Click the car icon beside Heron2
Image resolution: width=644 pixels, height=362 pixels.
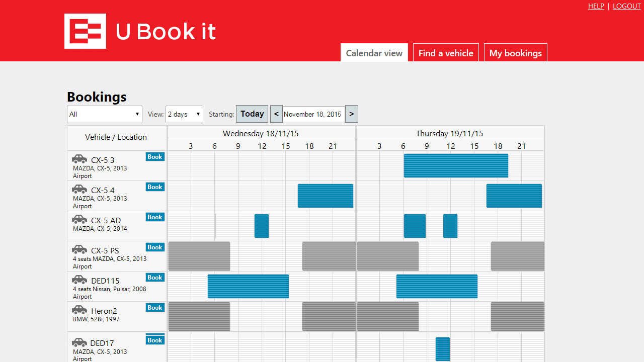79,310
